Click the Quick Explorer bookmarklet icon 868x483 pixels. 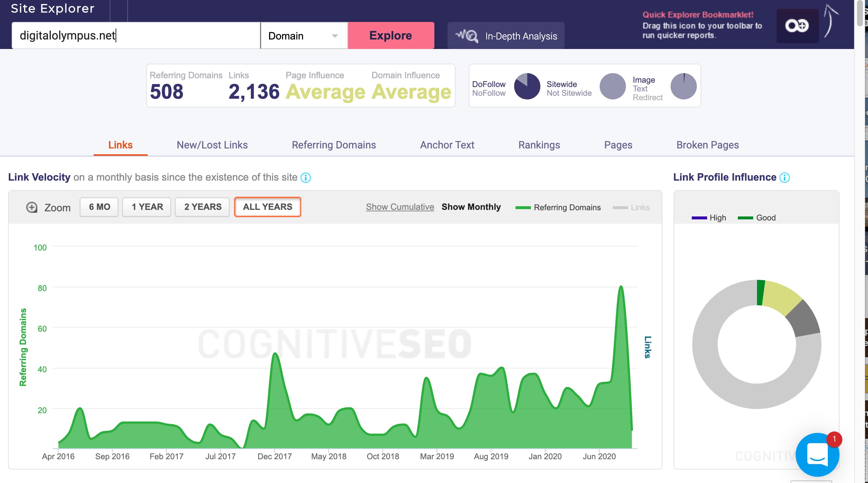click(797, 26)
